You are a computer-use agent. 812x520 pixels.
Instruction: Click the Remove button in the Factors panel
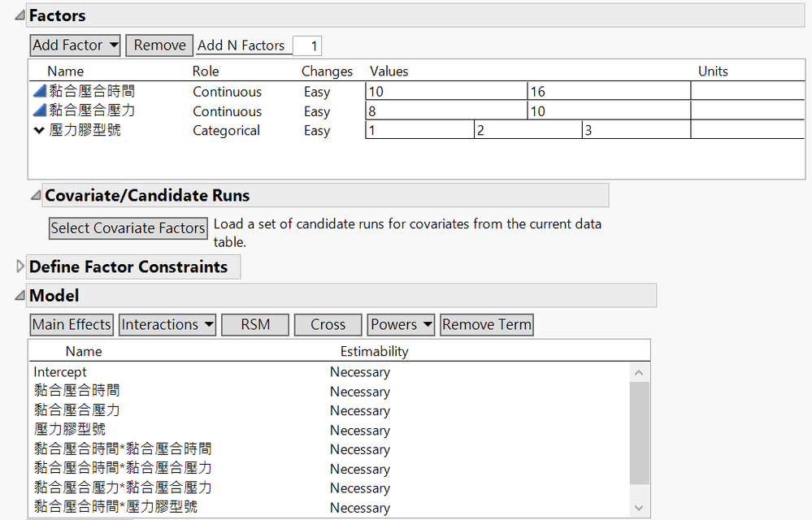point(158,45)
